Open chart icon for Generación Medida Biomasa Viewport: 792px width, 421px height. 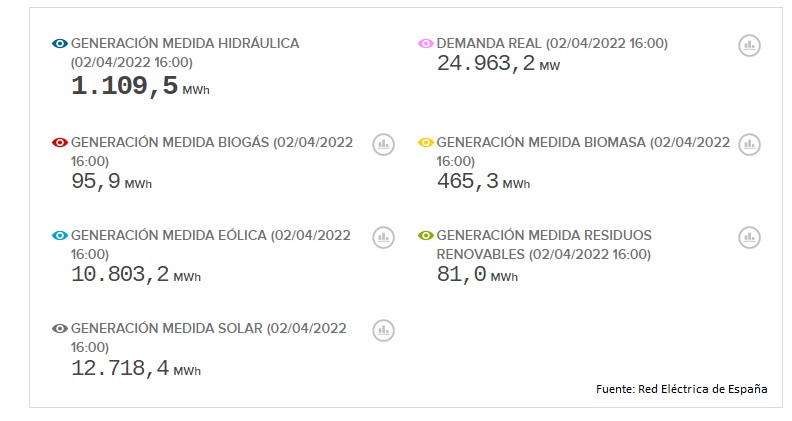coord(750,145)
